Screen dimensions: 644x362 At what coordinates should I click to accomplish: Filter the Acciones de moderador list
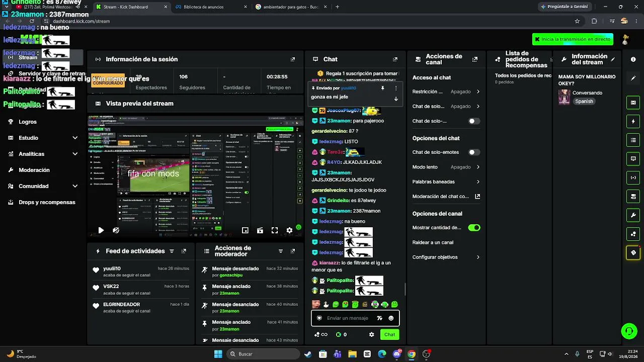(x=281, y=251)
